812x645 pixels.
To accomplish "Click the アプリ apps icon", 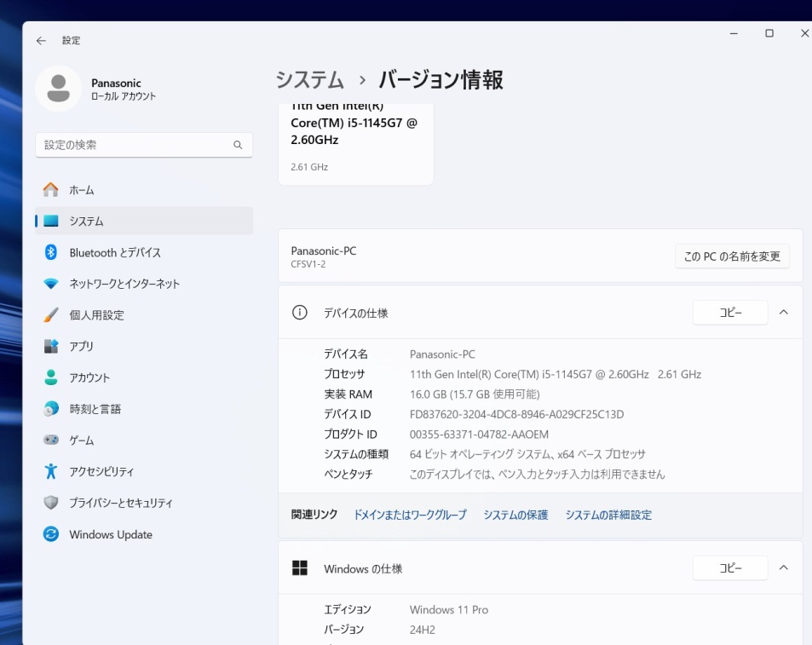I will (51, 346).
